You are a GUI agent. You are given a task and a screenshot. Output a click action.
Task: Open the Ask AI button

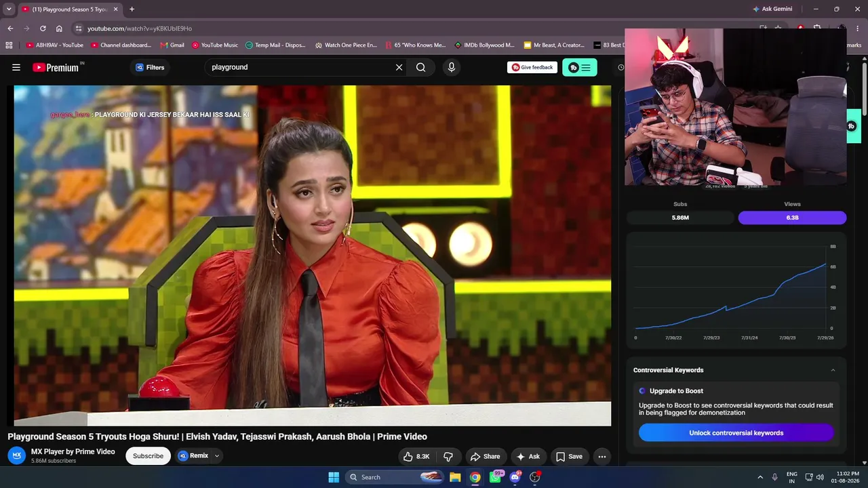tap(528, 456)
